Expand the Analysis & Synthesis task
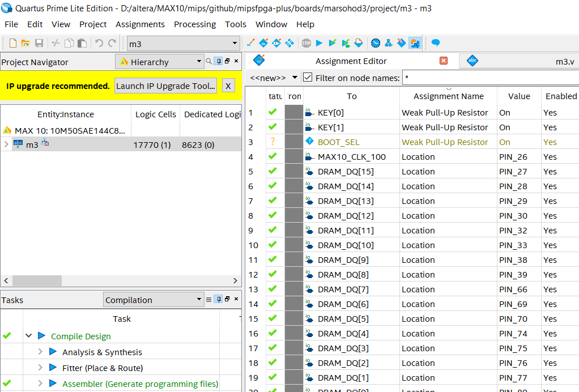Viewport: 579px width, 392px height. [40, 351]
